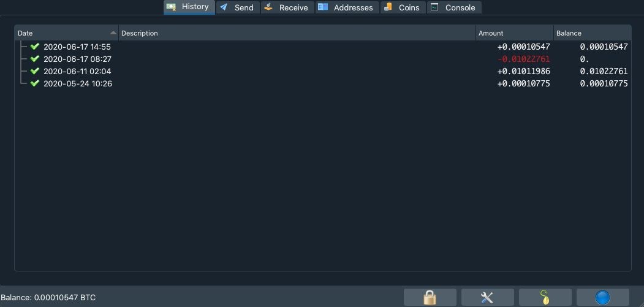Click the confirmed checkmark for 2020-05-24 10:26
Image resolution: width=644 pixels, height=307 pixels.
pos(35,83)
